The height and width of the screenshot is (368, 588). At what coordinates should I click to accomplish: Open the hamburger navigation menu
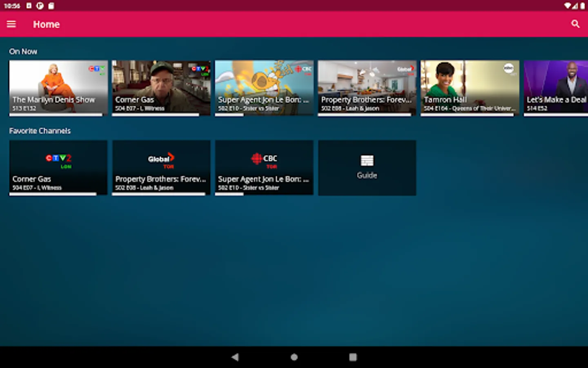11,24
